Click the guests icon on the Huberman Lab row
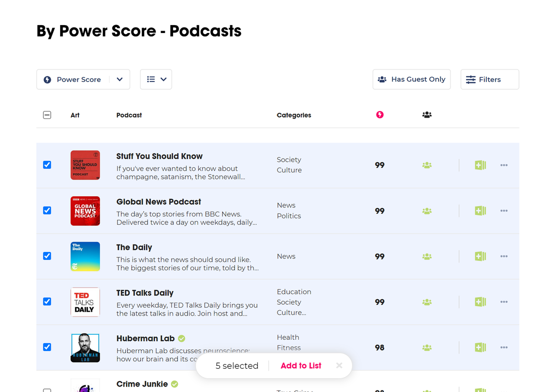 click(427, 347)
